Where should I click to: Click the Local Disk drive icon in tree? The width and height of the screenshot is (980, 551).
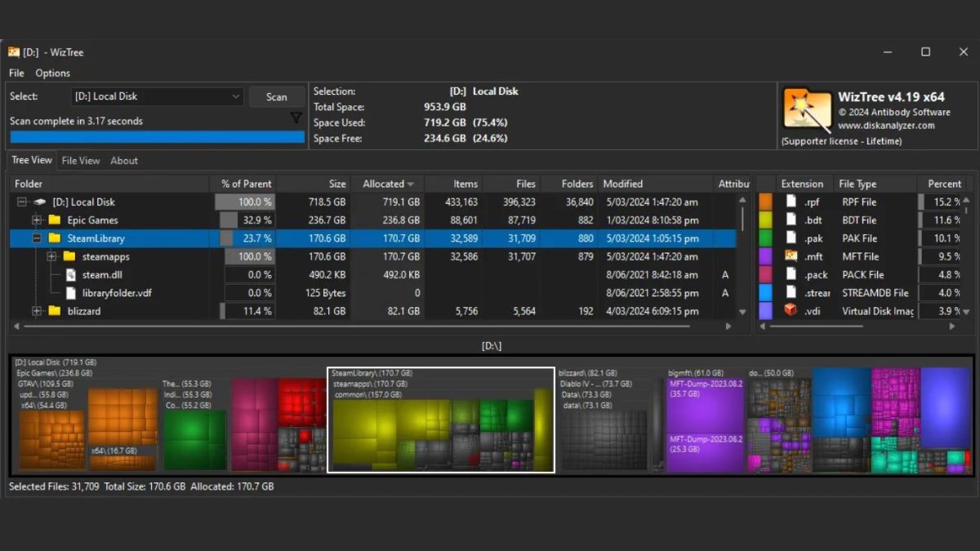(39, 202)
